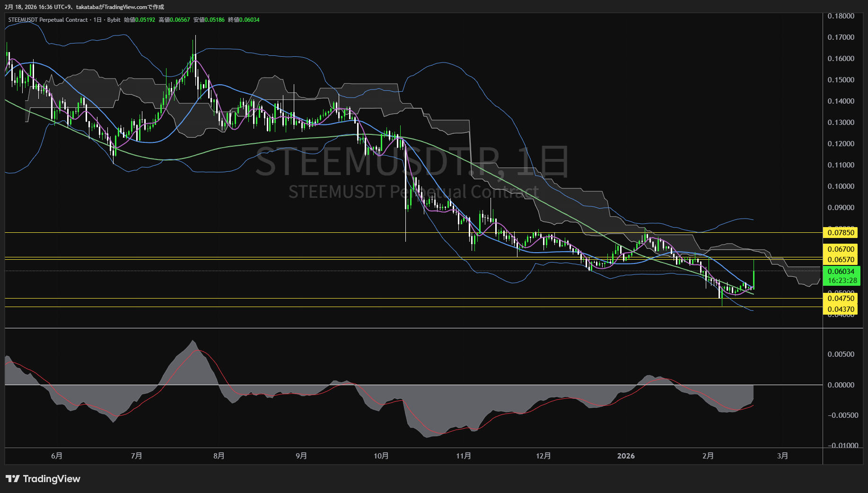Click the 0.06570 yellow price label
The image size is (868, 493).
(x=841, y=259)
